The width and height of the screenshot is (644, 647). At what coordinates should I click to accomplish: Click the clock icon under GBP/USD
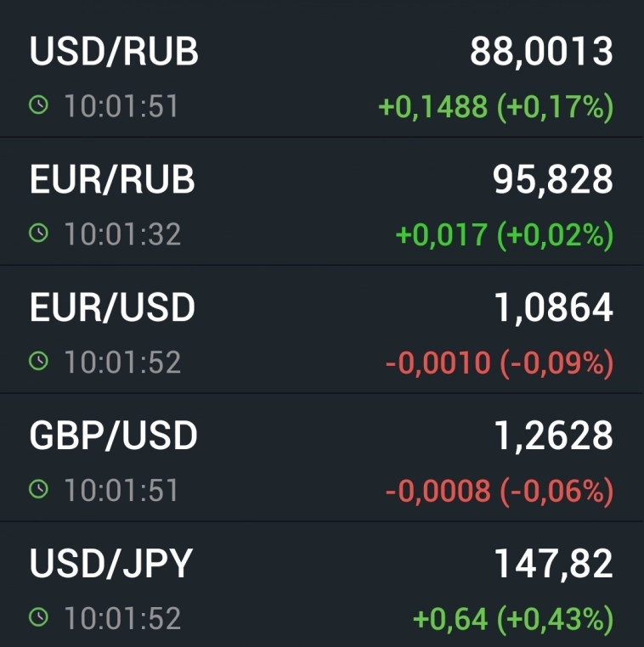[x=39, y=489]
